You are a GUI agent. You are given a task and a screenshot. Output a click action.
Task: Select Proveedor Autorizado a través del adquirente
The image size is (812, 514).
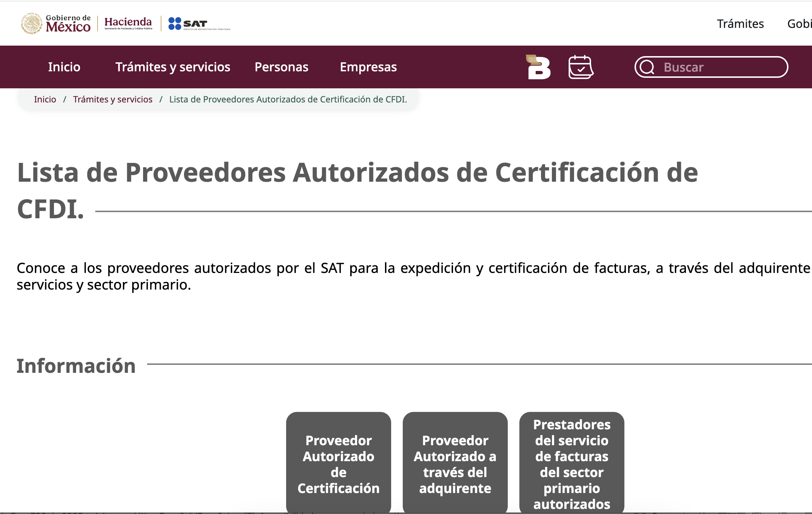pos(455,464)
